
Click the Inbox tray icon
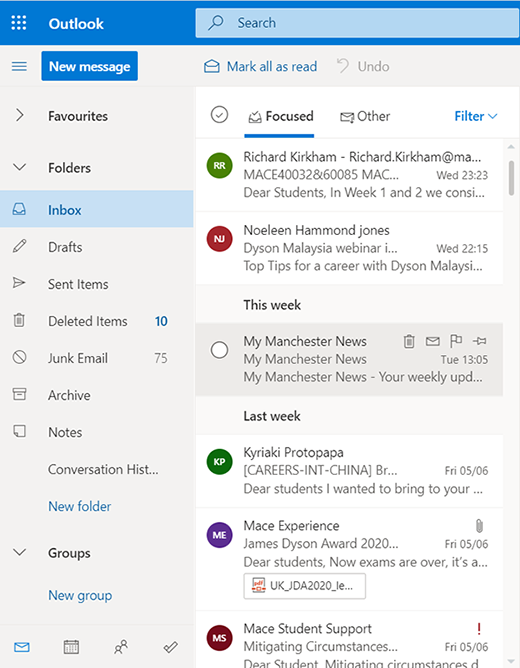pos(19,209)
